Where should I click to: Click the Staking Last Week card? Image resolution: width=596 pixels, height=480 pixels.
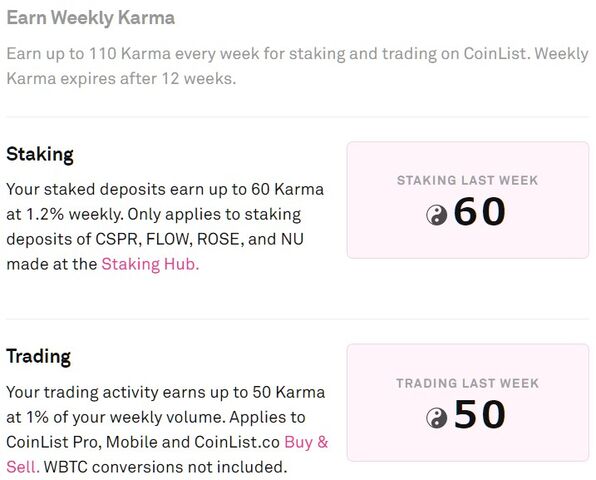[468, 200]
